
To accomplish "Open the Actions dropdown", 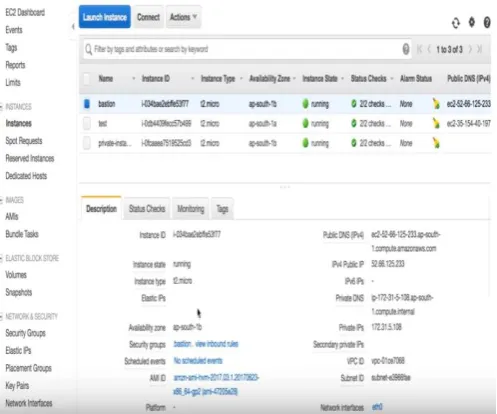I will point(183,17).
